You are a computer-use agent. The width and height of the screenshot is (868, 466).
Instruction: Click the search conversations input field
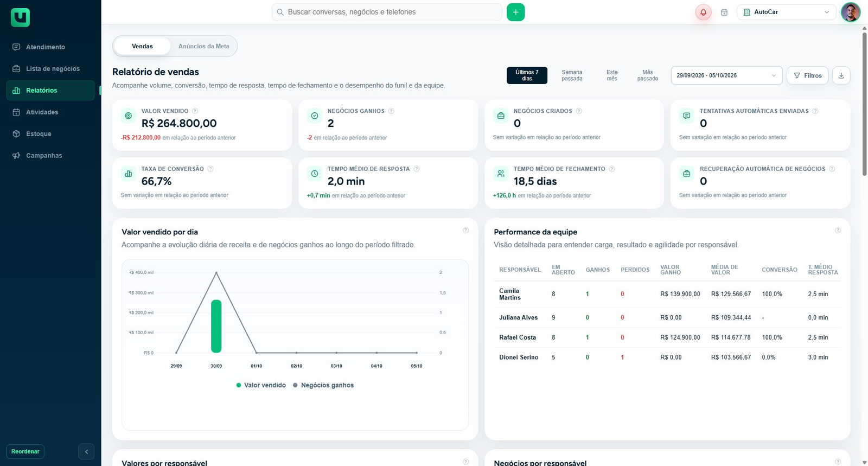pos(387,12)
